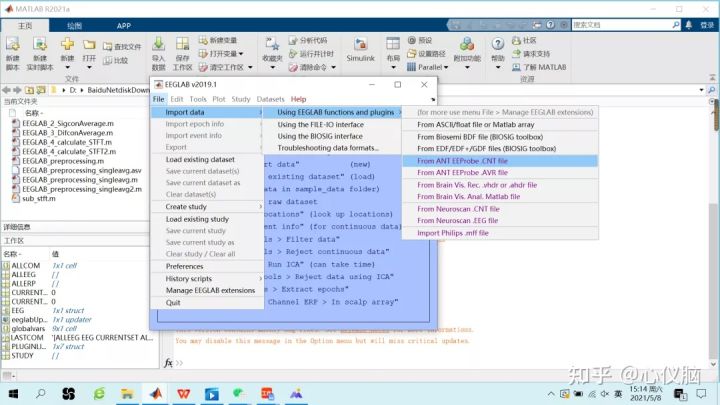Click the Community icon
The height and width of the screenshot is (405, 720).
coord(516,40)
